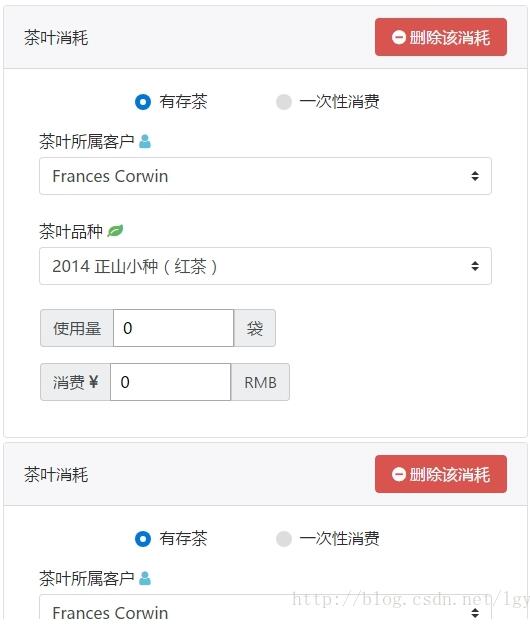Click the user icon beside first 茶叶所属客户 label
This screenshot has width=530, height=624.
[145, 141]
